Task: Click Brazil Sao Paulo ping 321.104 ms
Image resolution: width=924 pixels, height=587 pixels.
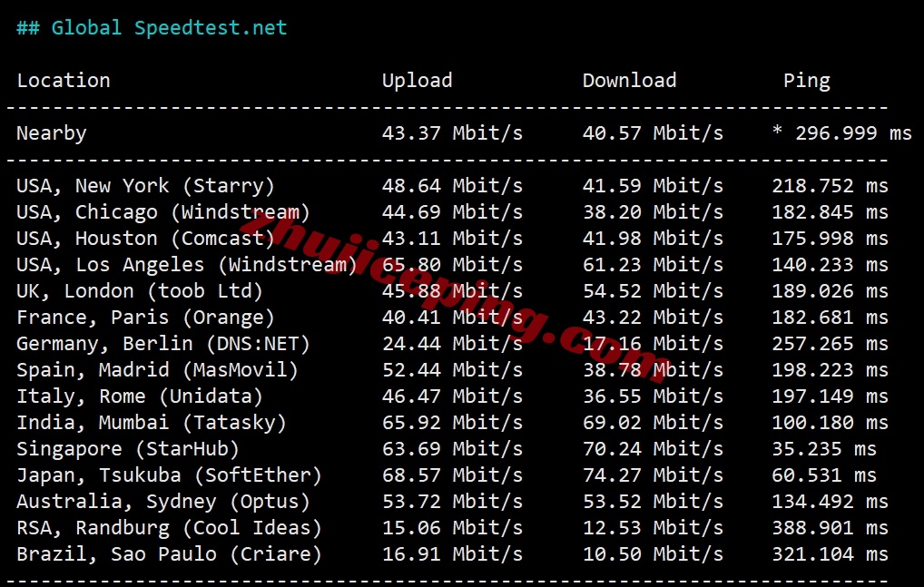Action: coord(830,554)
